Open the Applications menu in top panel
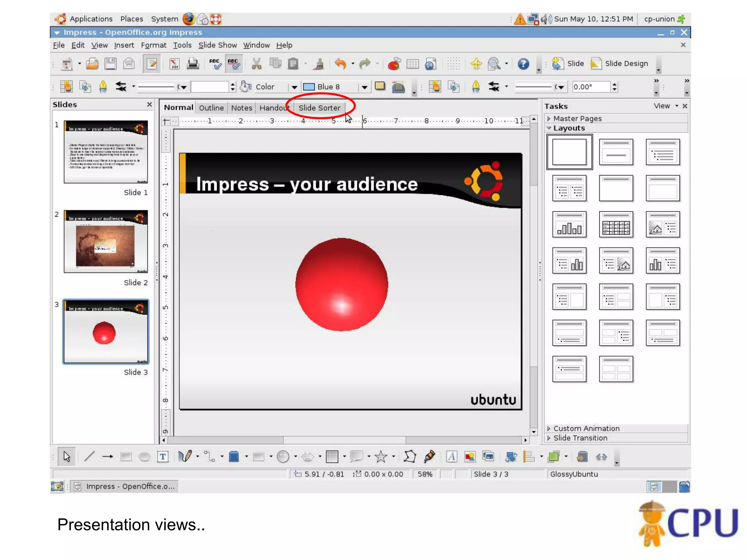The width and height of the screenshot is (747, 560). [x=91, y=19]
